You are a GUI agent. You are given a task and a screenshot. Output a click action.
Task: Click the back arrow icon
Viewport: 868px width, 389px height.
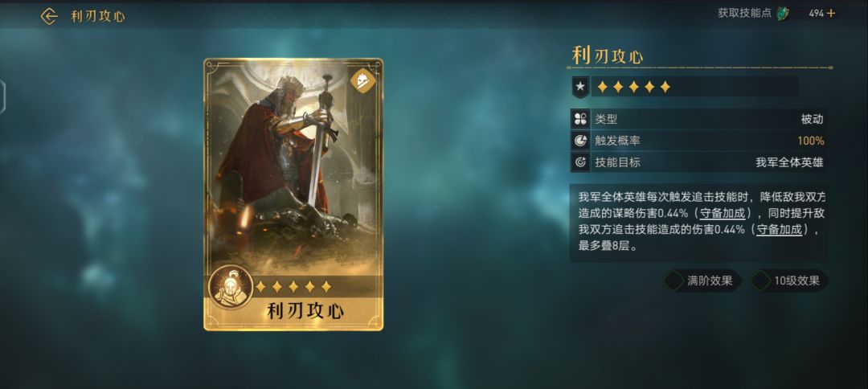pyautogui.click(x=49, y=17)
